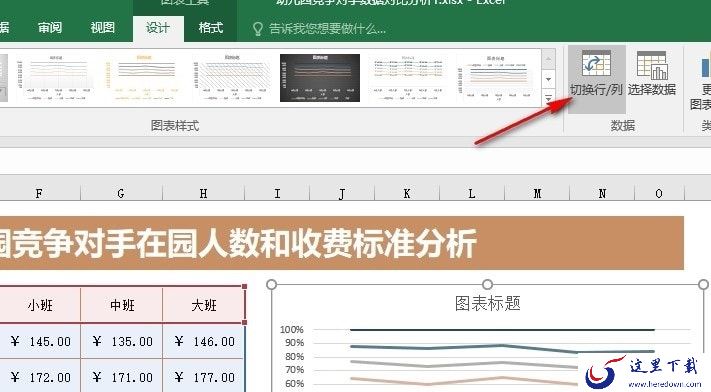Viewport: 711px width, 392px height.
Task: Click the chart title 图表标题
Action: click(x=487, y=303)
